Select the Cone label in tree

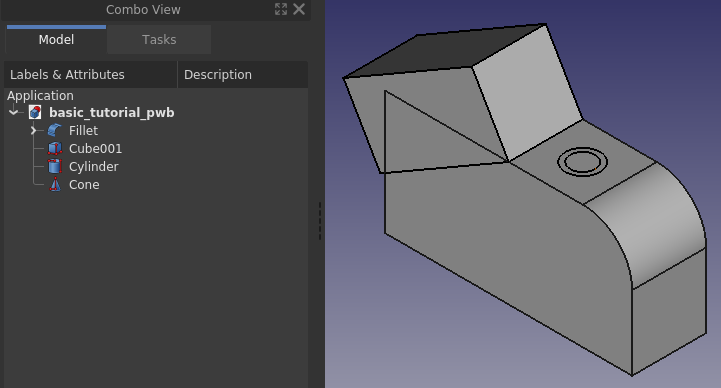pyautogui.click(x=84, y=184)
